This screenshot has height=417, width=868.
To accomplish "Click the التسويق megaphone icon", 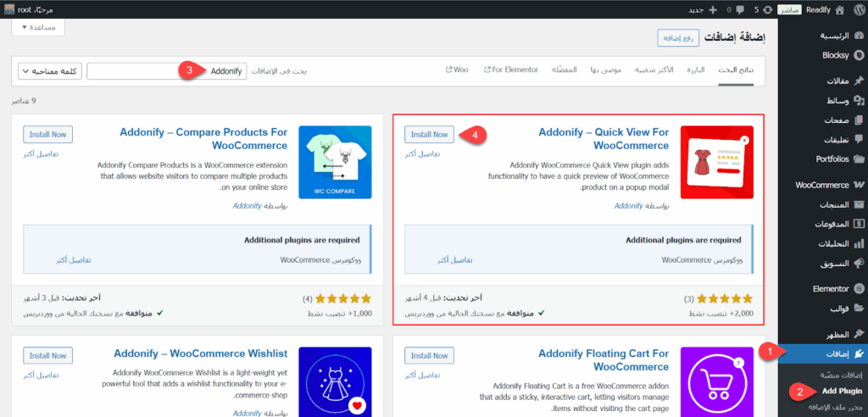I will click(859, 263).
